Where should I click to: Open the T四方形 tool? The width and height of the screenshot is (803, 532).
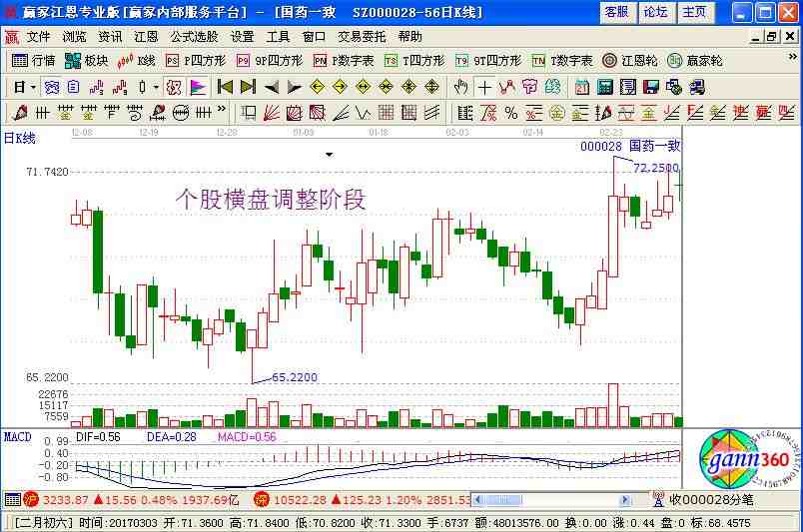(414, 61)
